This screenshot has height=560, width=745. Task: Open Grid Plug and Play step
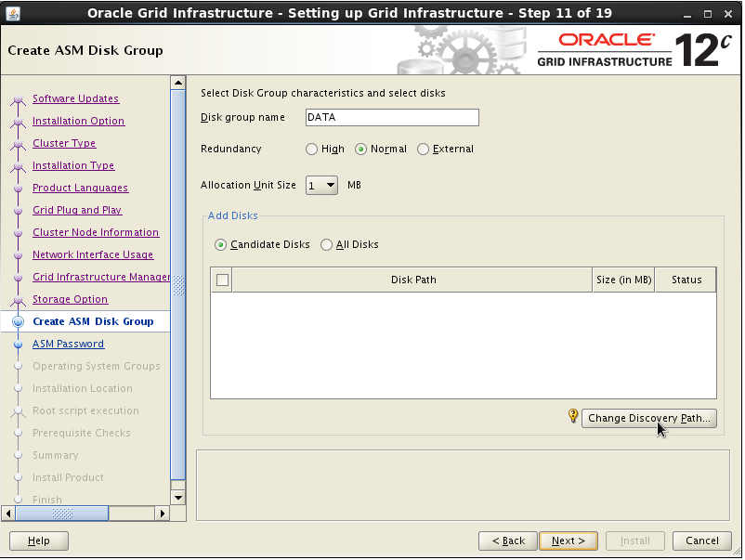coord(77,211)
